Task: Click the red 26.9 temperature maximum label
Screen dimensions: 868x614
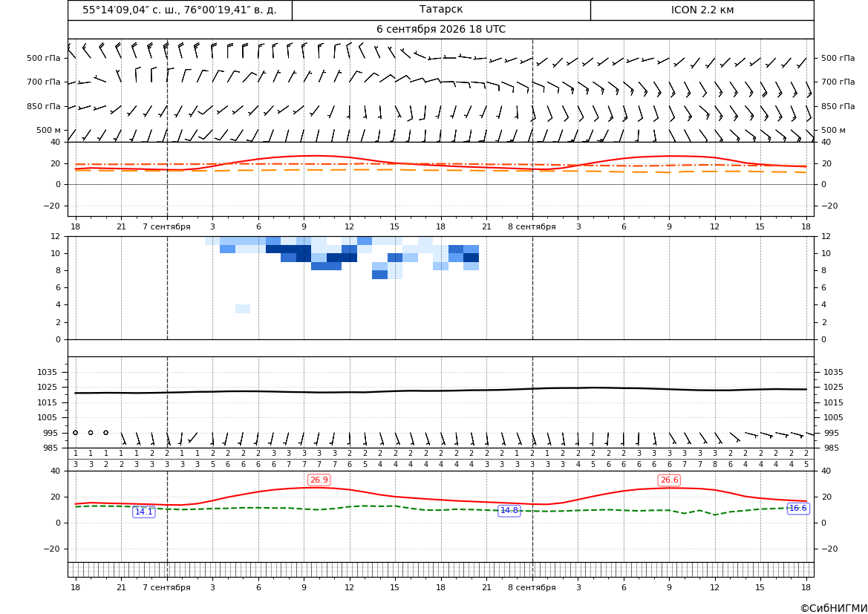Action: point(319,480)
